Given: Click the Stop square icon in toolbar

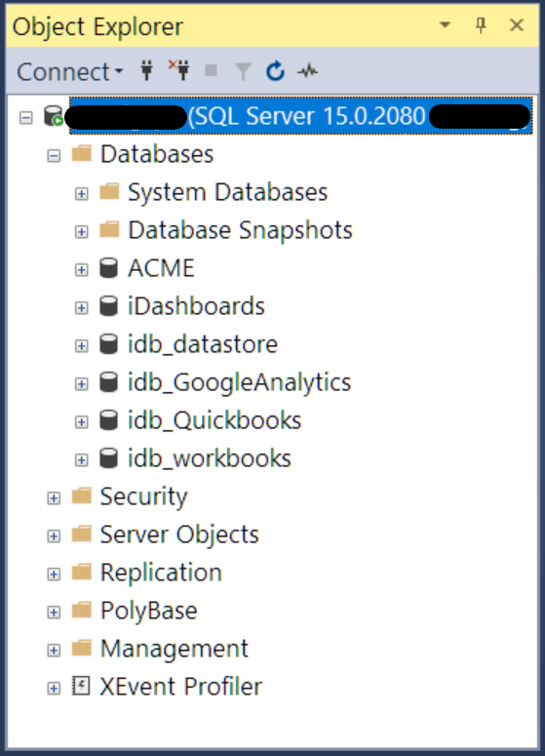Looking at the screenshot, I should click(211, 71).
